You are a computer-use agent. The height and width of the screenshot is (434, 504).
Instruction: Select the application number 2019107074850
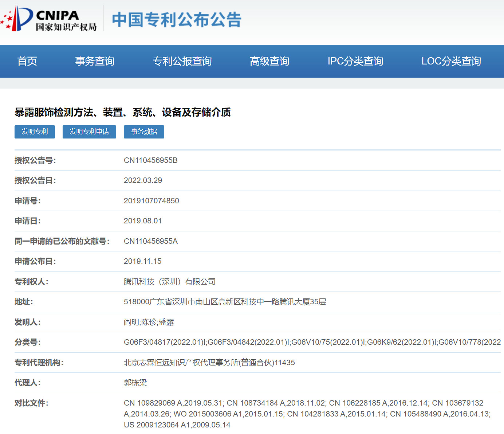(x=151, y=201)
